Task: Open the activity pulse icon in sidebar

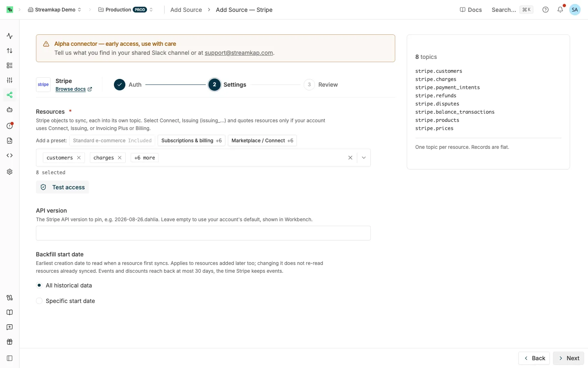Action: 10,36
